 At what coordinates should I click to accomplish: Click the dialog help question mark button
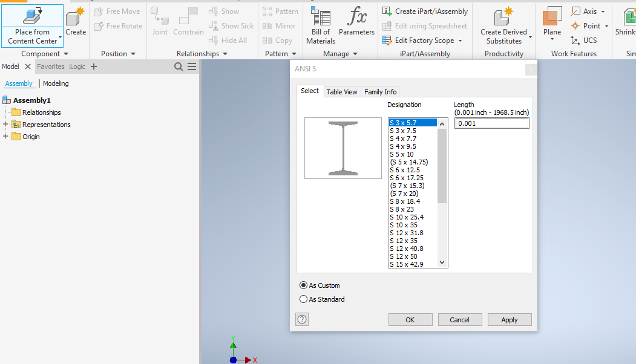click(x=301, y=319)
